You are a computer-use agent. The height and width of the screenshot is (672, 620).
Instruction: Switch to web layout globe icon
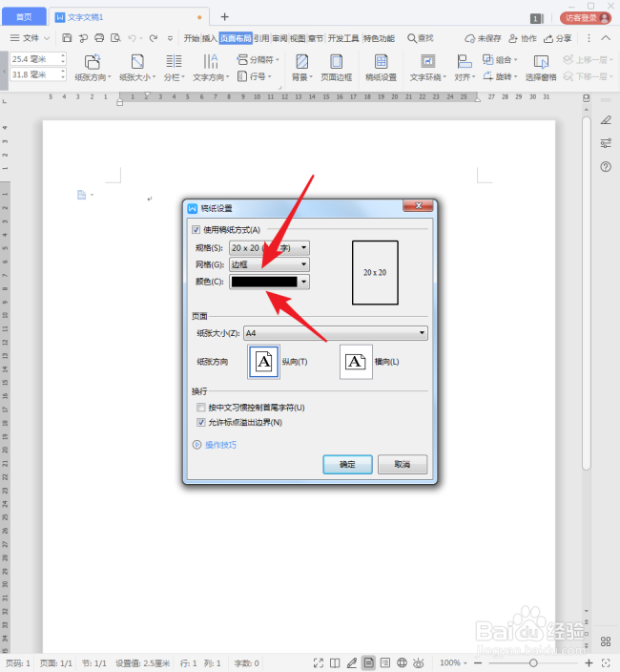(402, 663)
